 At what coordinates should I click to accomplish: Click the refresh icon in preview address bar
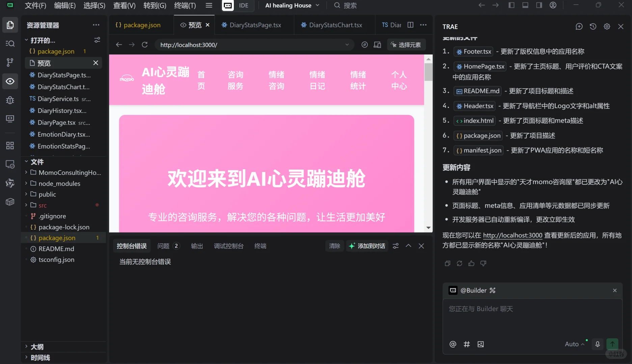pyautogui.click(x=145, y=44)
